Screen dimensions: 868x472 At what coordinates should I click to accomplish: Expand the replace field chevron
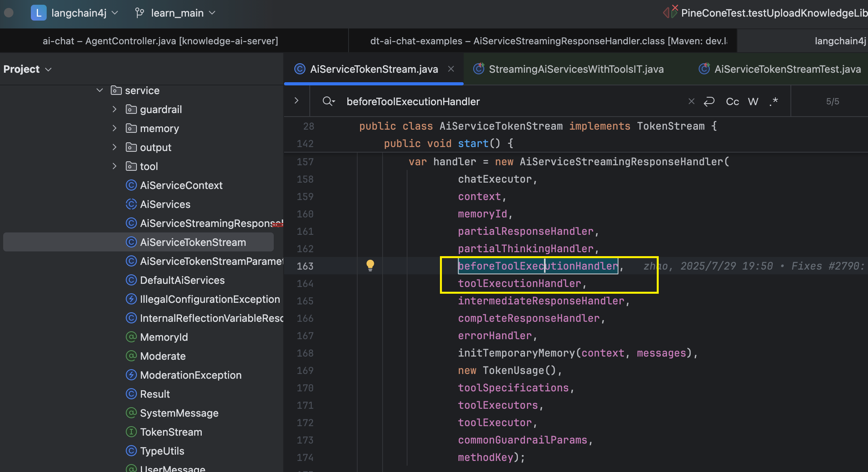[x=296, y=101]
